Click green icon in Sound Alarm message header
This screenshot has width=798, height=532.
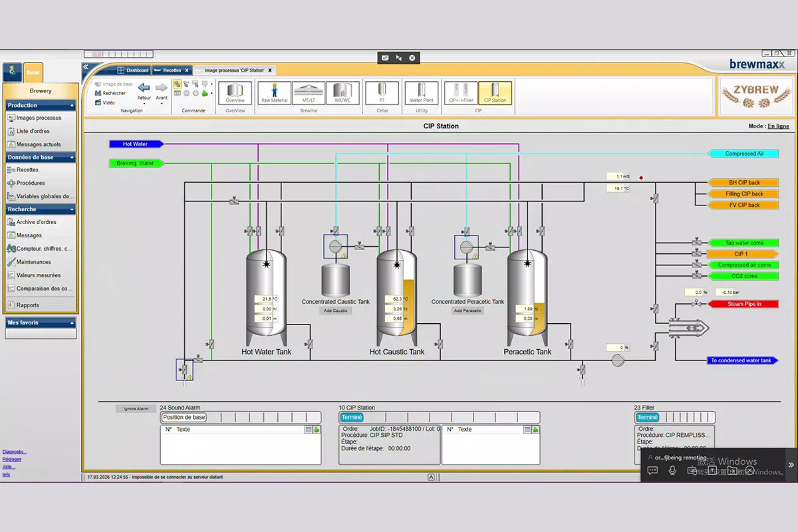[317, 430]
